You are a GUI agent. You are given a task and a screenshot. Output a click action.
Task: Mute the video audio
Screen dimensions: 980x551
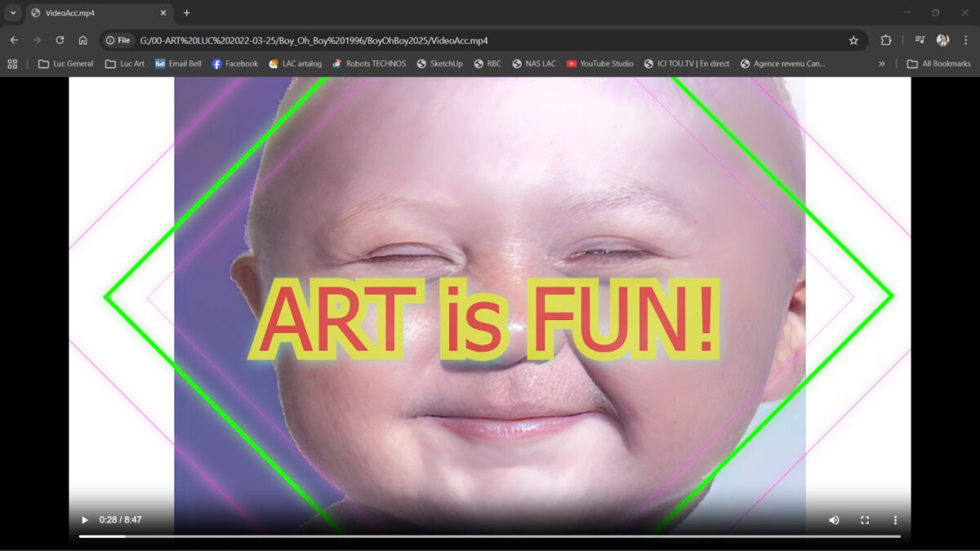tap(833, 520)
